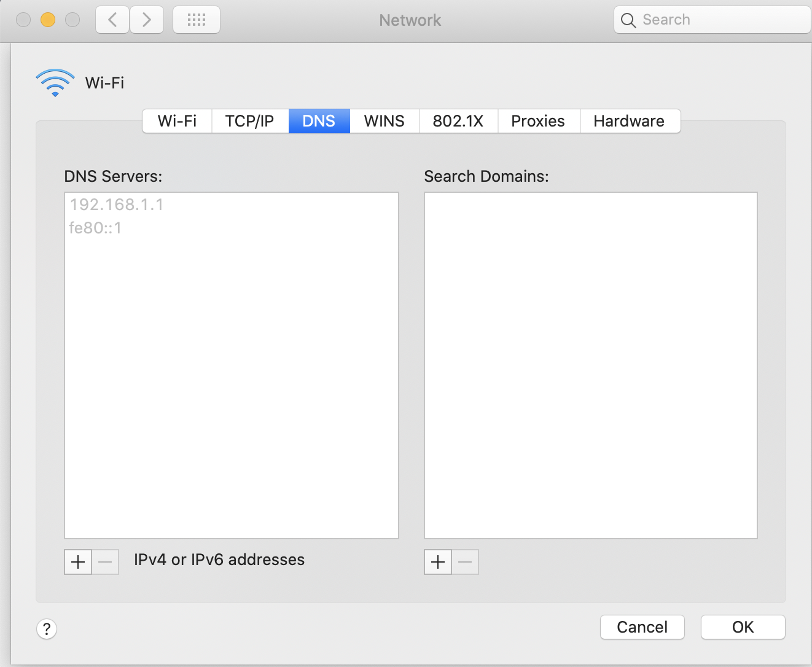Switch to the Wi-Fi tab
The height and width of the screenshot is (667, 812).
[177, 121]
